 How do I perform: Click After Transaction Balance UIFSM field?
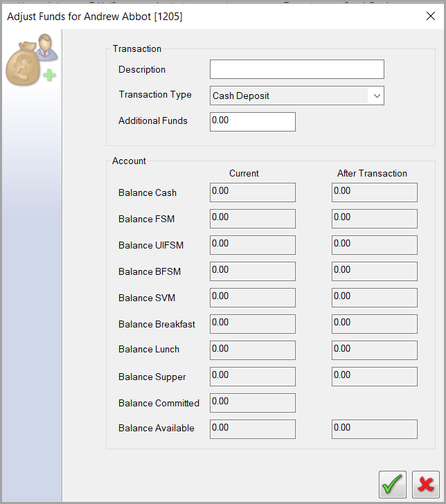375,245
